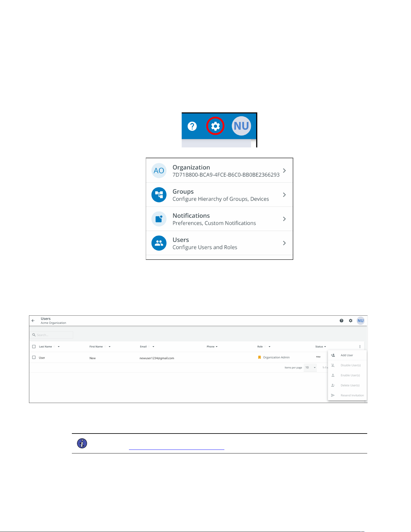Open the Role column dropdown arrow

point(269,347)
